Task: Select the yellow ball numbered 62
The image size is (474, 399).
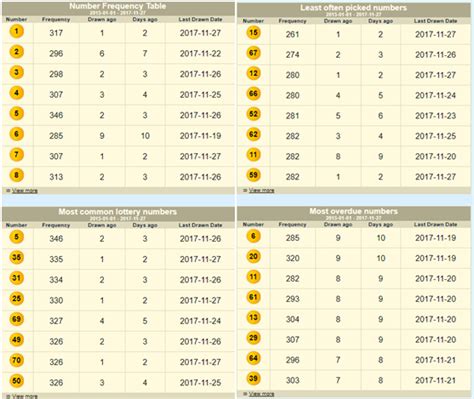Action: tap(253, 134)
